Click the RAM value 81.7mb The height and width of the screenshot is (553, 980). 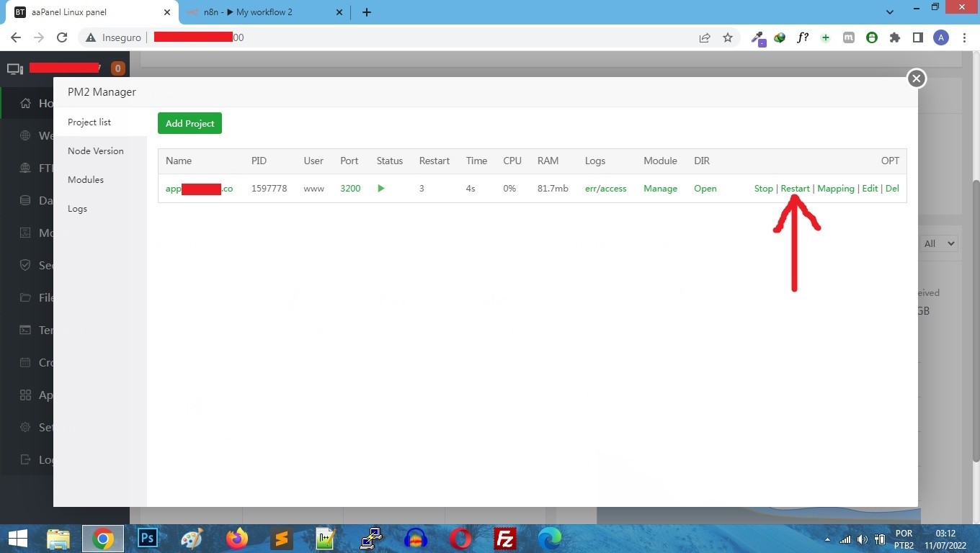[553, 189]
